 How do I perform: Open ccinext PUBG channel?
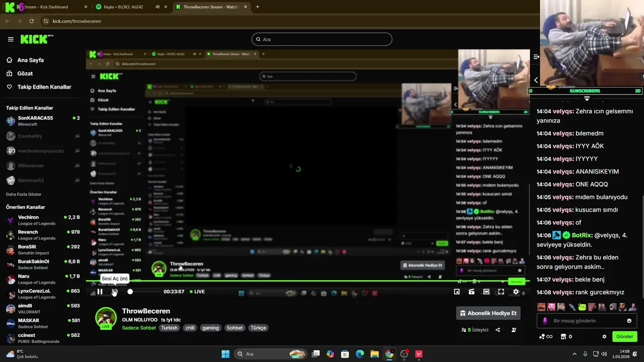(43, 338)
